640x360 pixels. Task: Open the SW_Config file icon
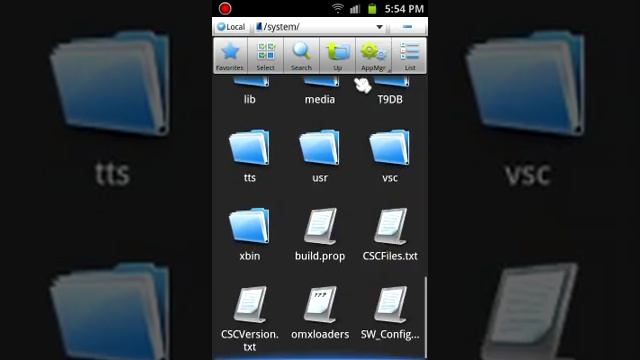click(x=391, y=304)
